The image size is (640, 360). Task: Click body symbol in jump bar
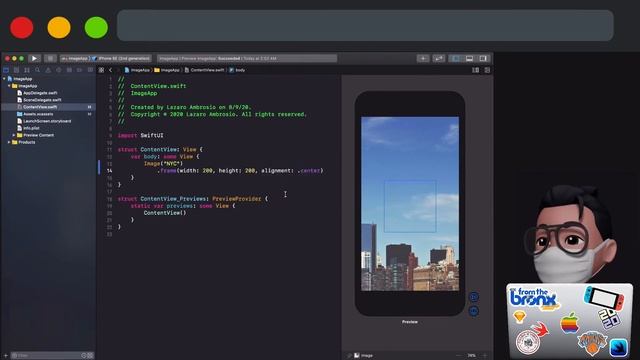pos(237,70)
